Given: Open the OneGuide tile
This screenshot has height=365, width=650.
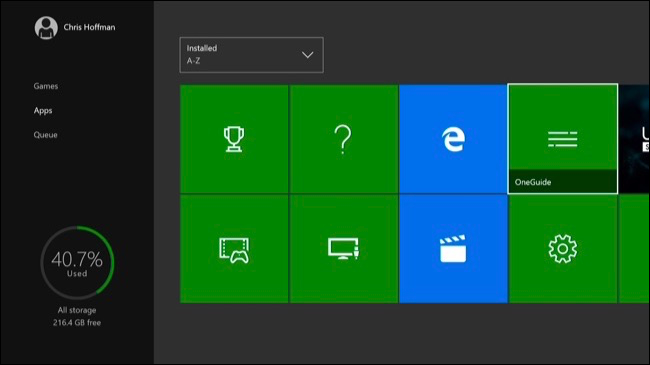Looking at the screenshot, I should 563,139.
